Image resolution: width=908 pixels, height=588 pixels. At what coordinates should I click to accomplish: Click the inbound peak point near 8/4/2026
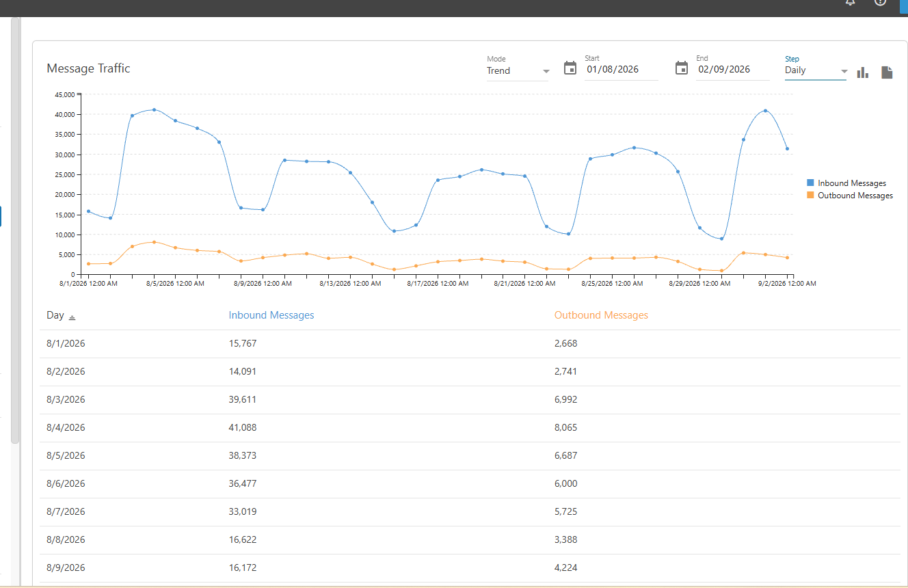coord(154,109)
